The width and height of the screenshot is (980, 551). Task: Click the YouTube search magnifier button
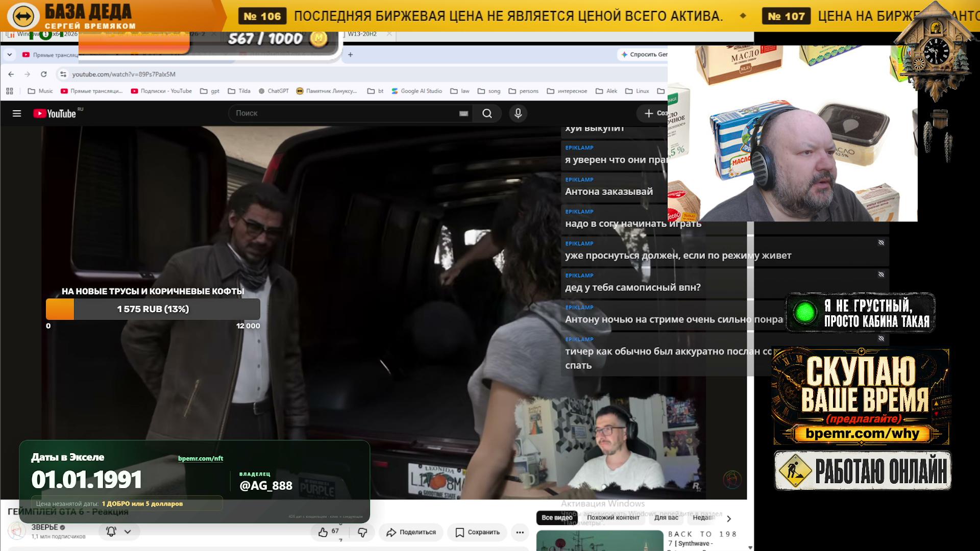[487, 113]
